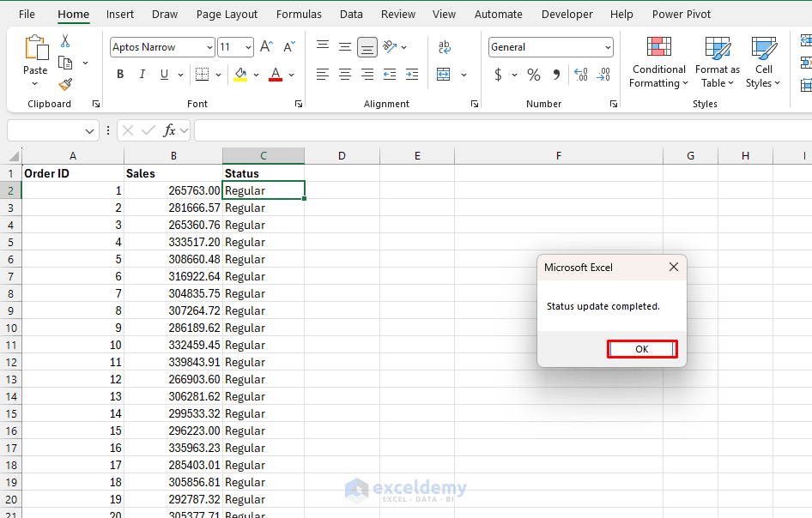
Task: Open Format as Table gallery
Action: pyautogui.click(x=718, y=63)
